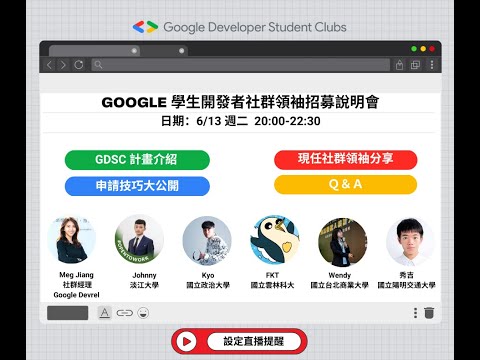Viewport: 480px width, 360px height.
Task: Click the browser back arrow
Action: pos(49,65)
